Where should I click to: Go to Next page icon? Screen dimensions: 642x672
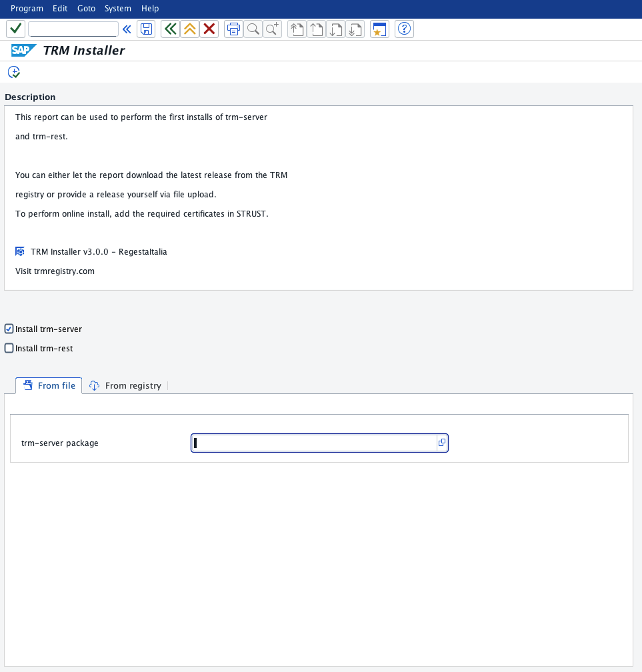click(335, 29)
